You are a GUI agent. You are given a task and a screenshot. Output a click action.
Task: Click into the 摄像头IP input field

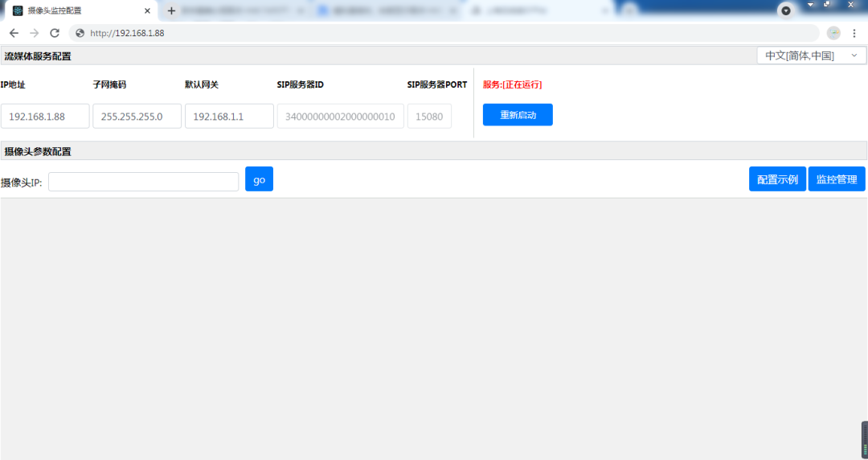tap(143, 182)
